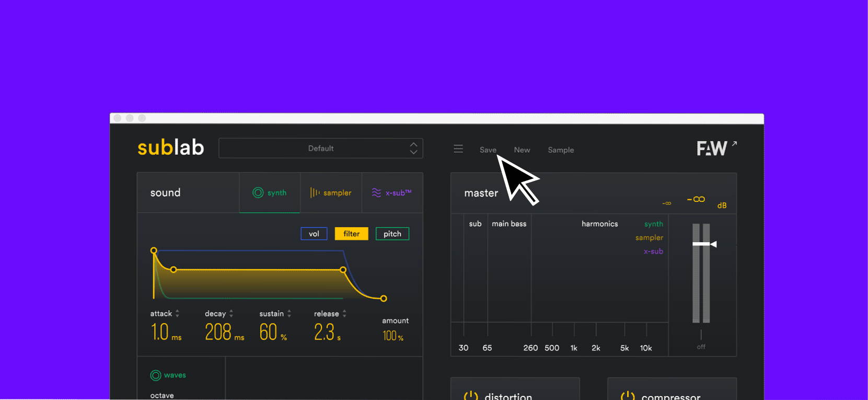Click the decay stepper arrows
This screenshot has height=400, width=868.
coord(231,313)
